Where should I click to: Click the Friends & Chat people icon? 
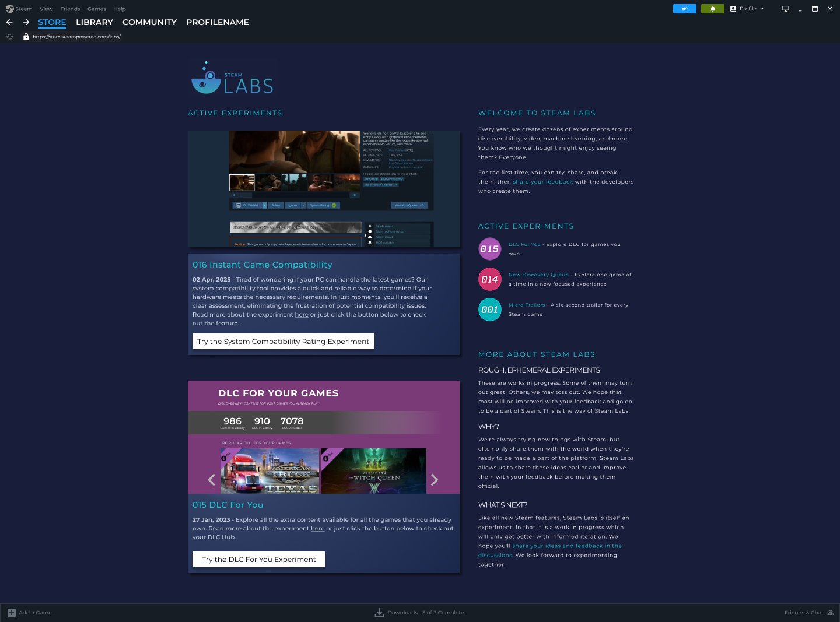click(831, 613)
